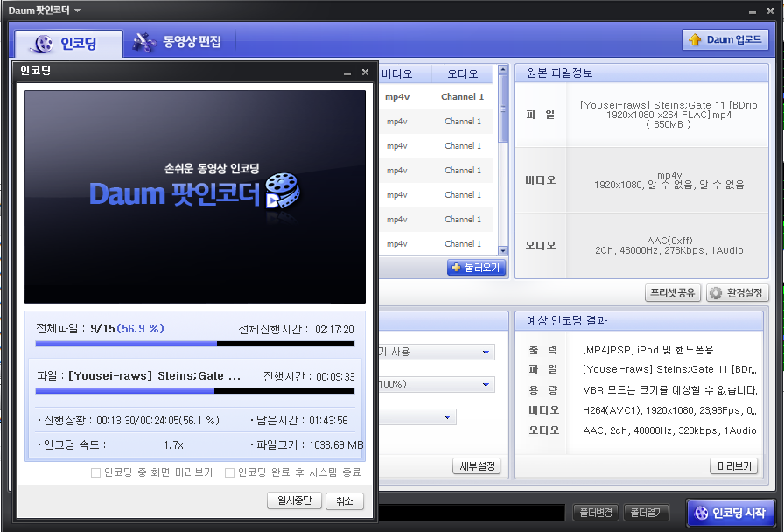Click the 전체파일 overall progress bar

pyautogui.click(x=195, y=344)
